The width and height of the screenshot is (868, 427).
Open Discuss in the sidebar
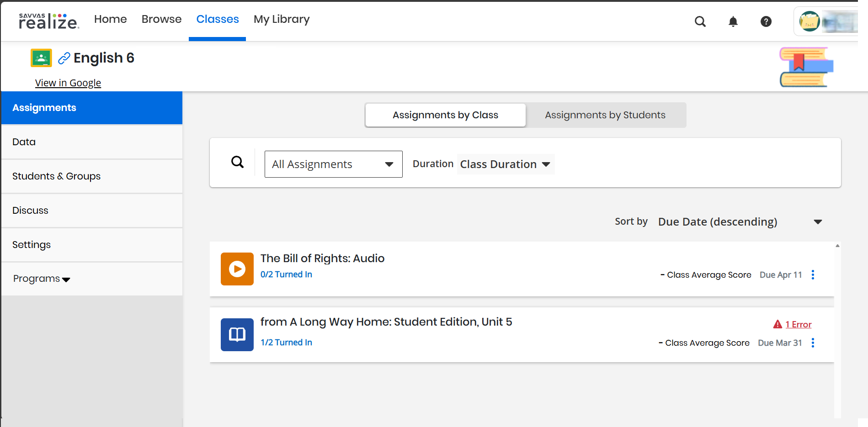pos(92,211)
